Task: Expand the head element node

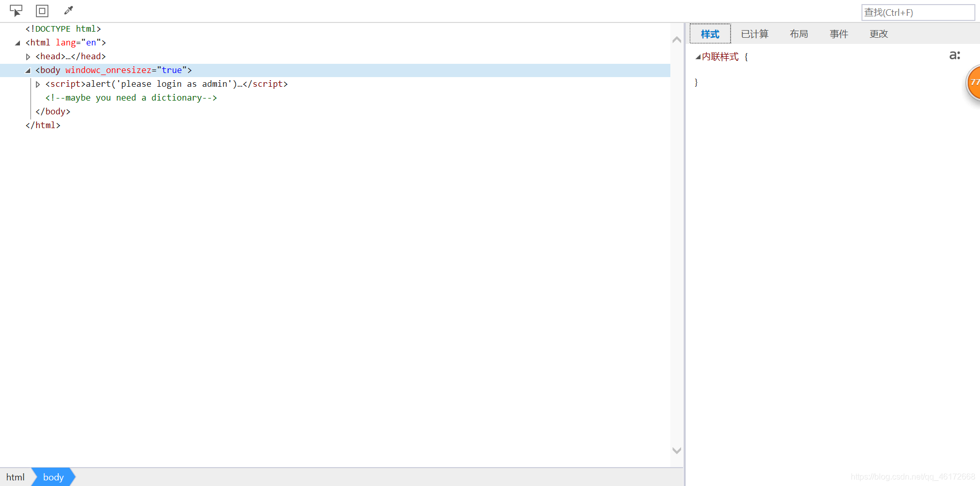Action: pos(28,57)
